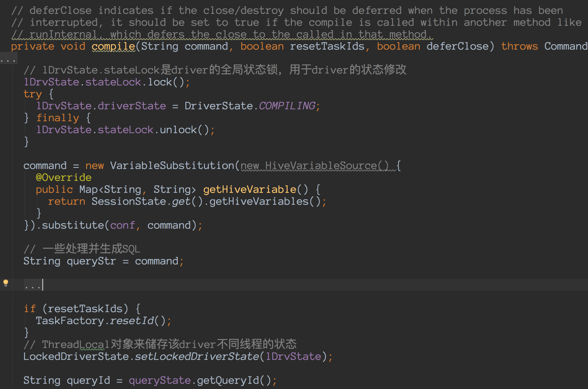The height and width of the screenshot is (389, 588).
Task: Click the VariableSubstitution class name
Action: tap(172, 165)
